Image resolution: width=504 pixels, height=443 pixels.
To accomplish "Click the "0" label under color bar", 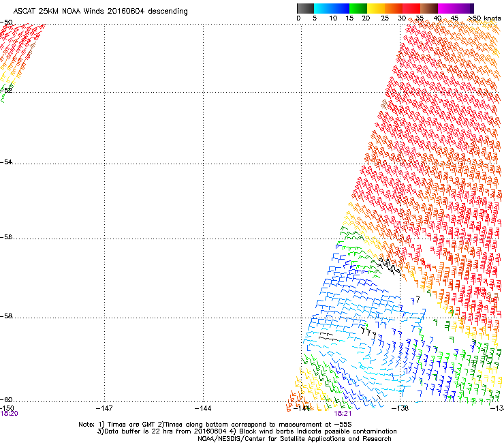I will [x=298, y=18].
